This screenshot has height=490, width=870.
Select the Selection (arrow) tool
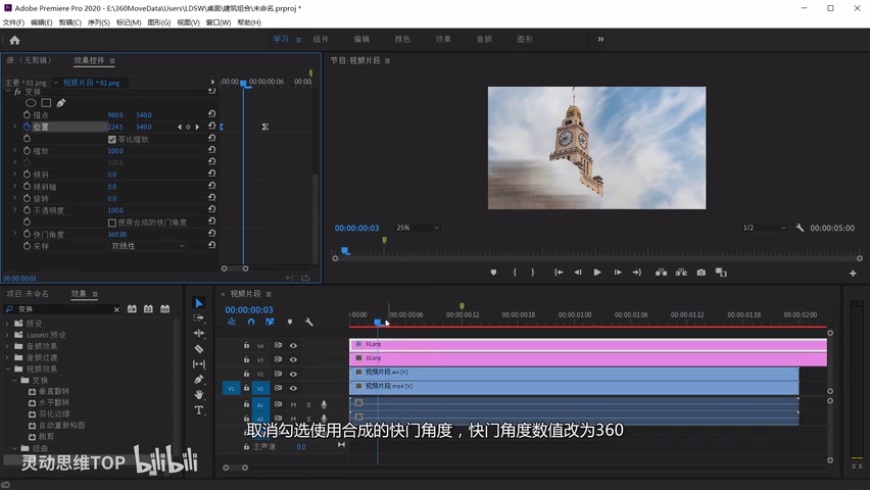coord(199,303)
